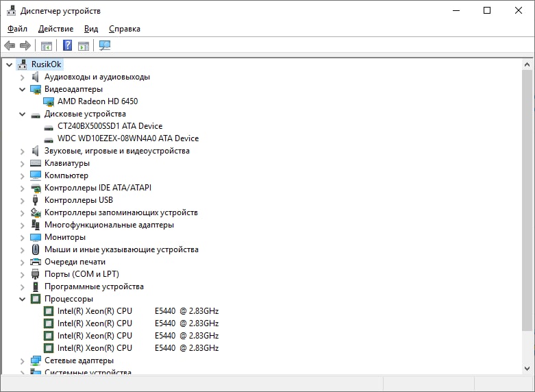This screenshot has height=392, width=535.
Task: Click the Процессоры chip icon
Action: coord(36,299)
